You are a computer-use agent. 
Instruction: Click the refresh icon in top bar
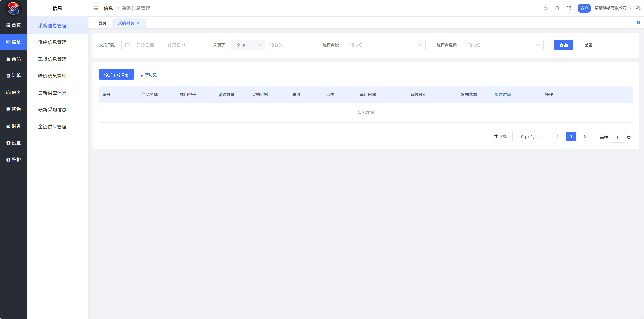tap(546, 8)
